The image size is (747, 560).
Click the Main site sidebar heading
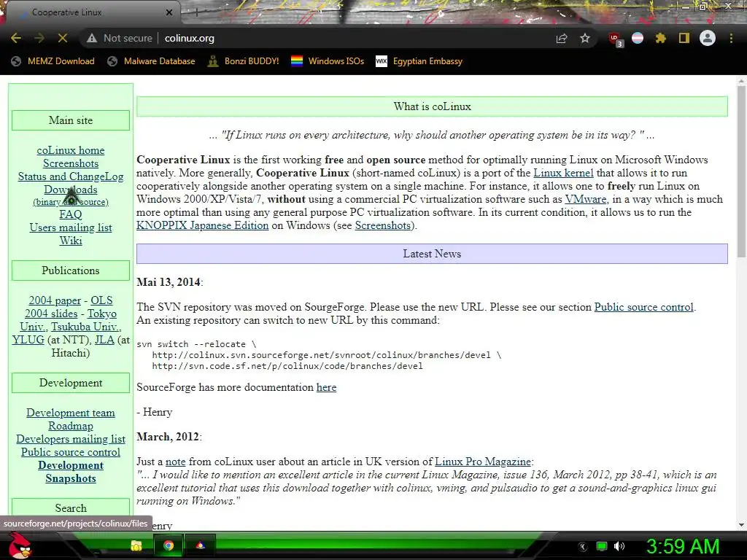tap(71, 120)
